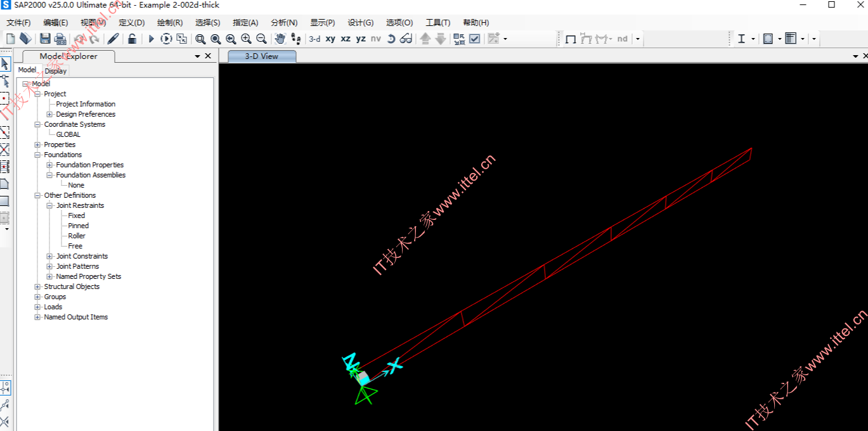Expand the Joint Constraints node

[50, 256]
